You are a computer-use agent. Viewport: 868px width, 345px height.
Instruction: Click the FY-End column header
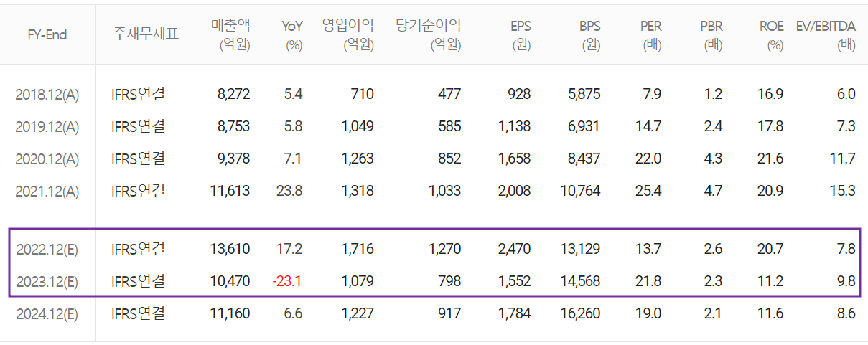pyautogui.click(x=47, y=34)
